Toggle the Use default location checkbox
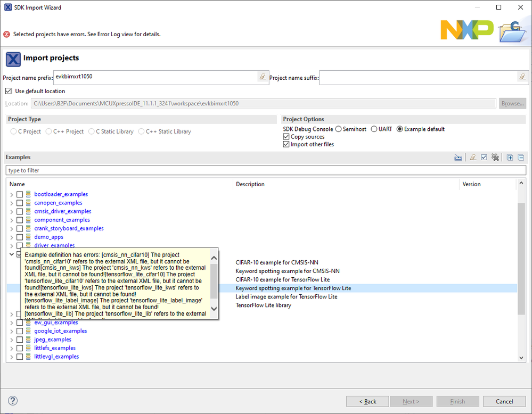 tap(9, 91)
